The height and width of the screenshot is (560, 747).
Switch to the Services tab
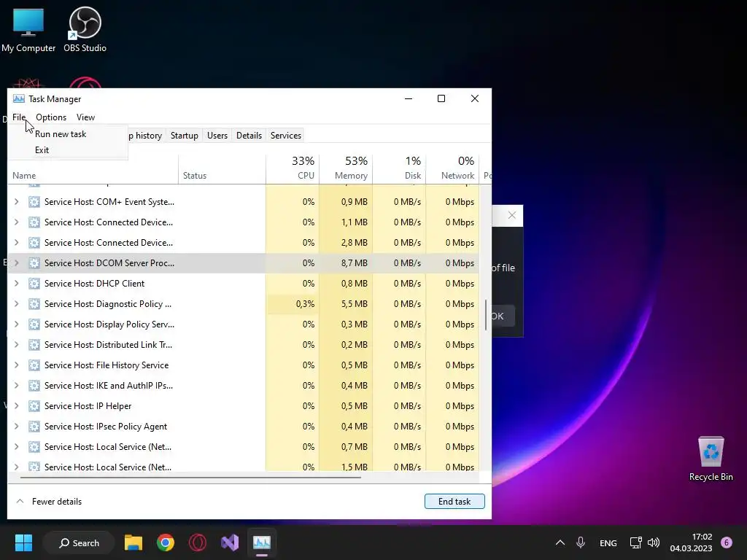point(286,136)
